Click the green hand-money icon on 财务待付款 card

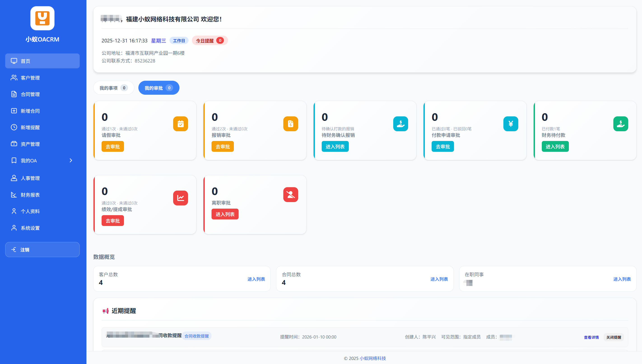coord(621,124)
